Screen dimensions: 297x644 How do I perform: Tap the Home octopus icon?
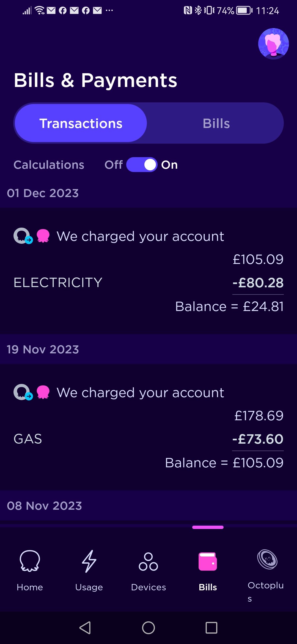30,561
